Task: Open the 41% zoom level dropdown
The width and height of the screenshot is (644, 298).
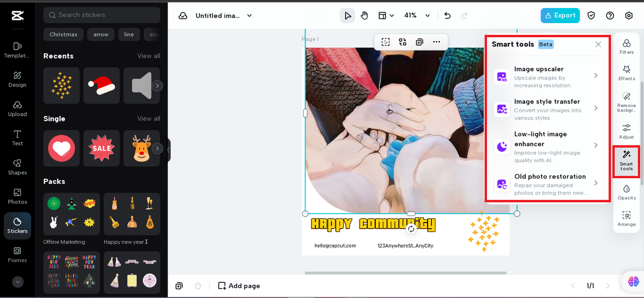Action: pyautogui.click(x=417, y=16)
